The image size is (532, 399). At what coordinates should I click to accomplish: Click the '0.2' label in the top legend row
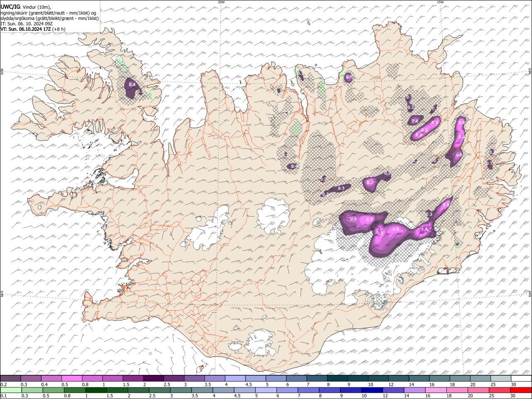pyautogui.click(x=4, y=384)
